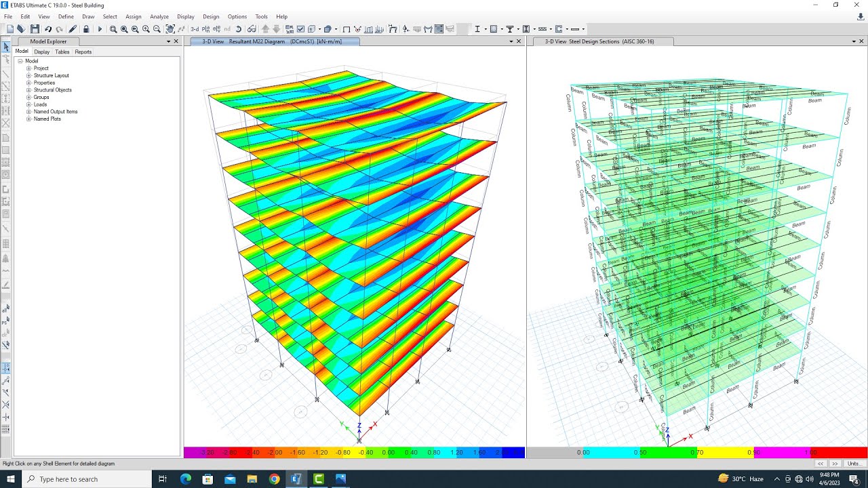
Task: Switch to the Tables tab in Model Explorer
Action: [x=62, y=52]
